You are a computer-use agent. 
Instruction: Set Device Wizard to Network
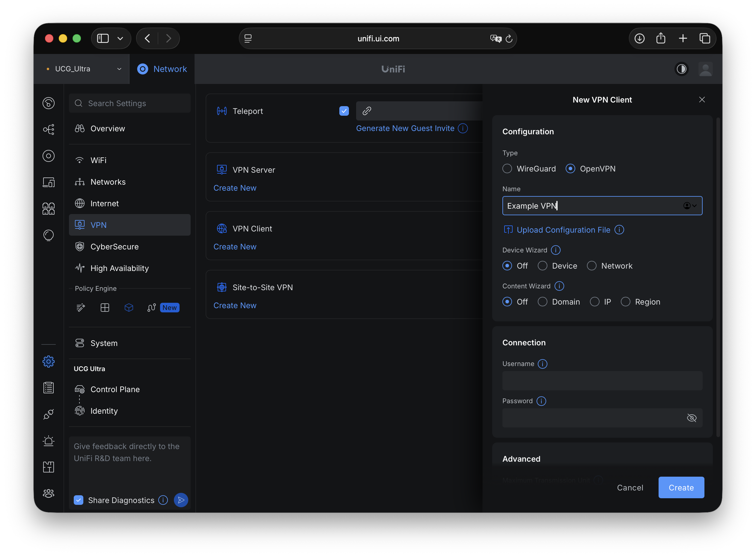click(x=591, y=266)
